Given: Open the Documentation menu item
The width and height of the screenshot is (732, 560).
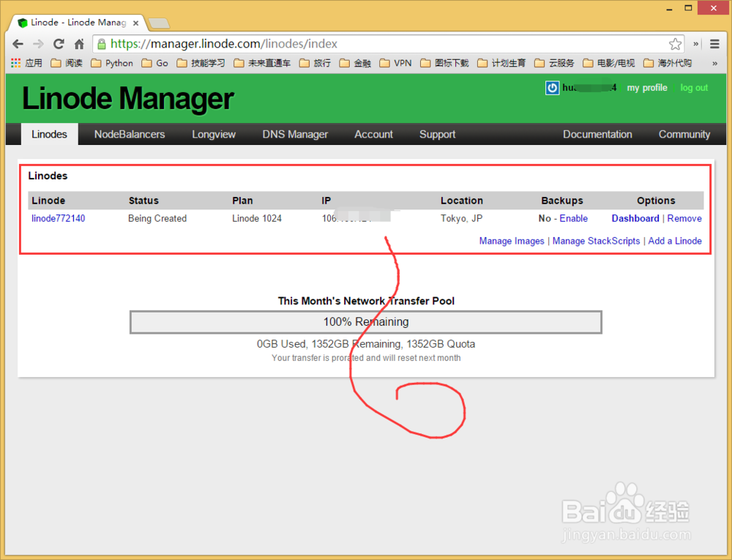Looking at the screenshot, I should [597, 135].
